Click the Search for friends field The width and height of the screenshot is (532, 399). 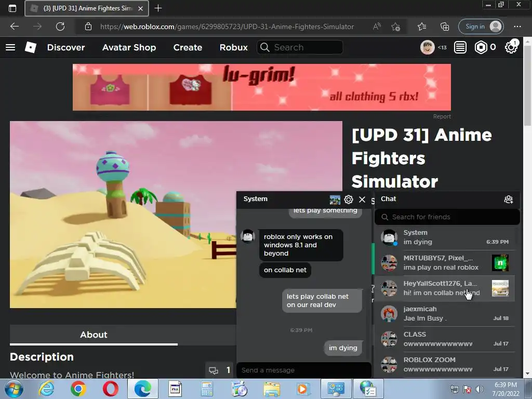pos(447,217)
